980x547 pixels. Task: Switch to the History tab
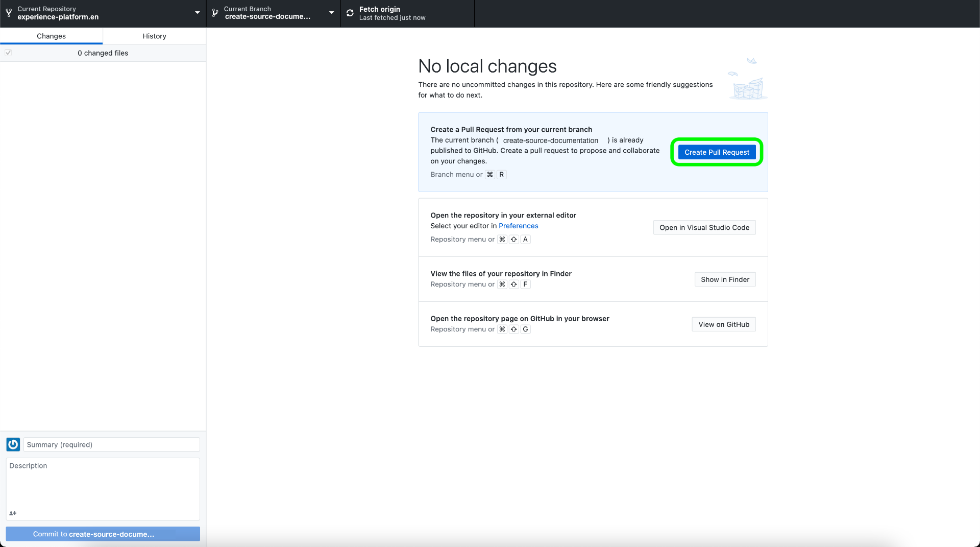pyautogui.click(x=154, y=36)
